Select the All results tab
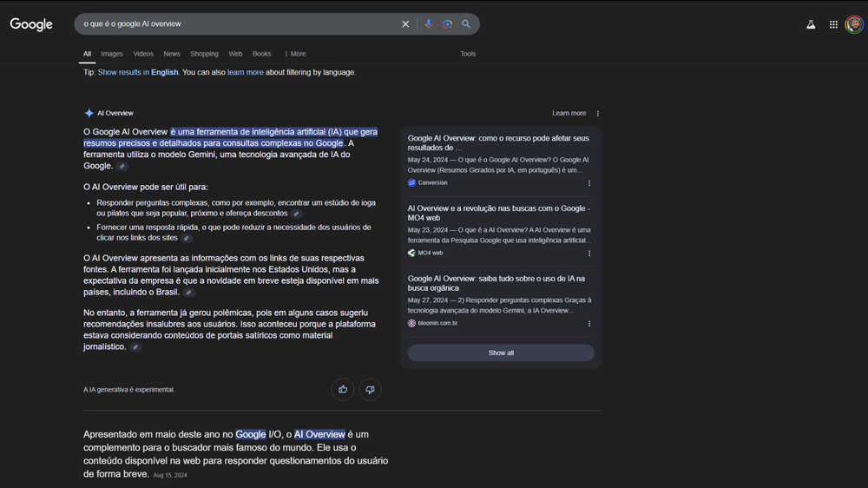 click(x=87, y=54)
